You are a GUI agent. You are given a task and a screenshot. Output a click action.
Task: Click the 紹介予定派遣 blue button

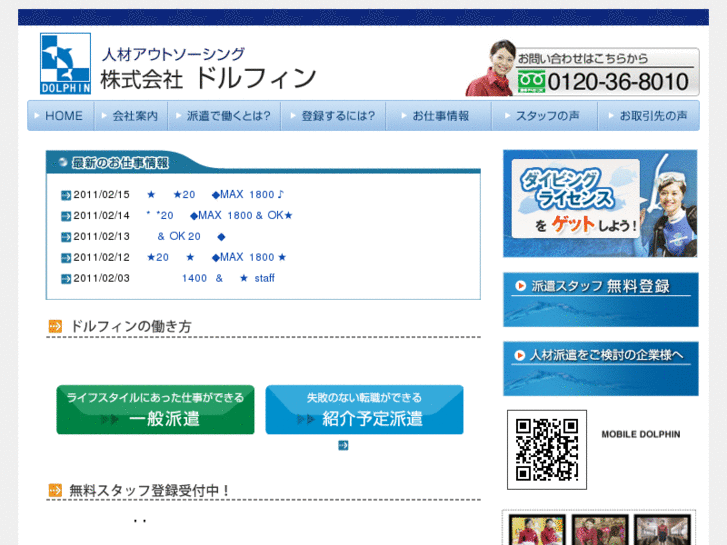click(x=364, y=410)
